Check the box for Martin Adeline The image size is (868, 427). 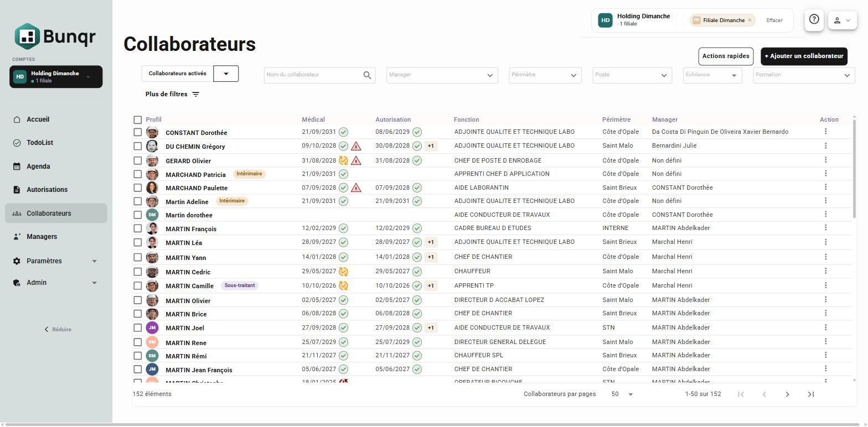pyautogui.click(x=137, y=201)
